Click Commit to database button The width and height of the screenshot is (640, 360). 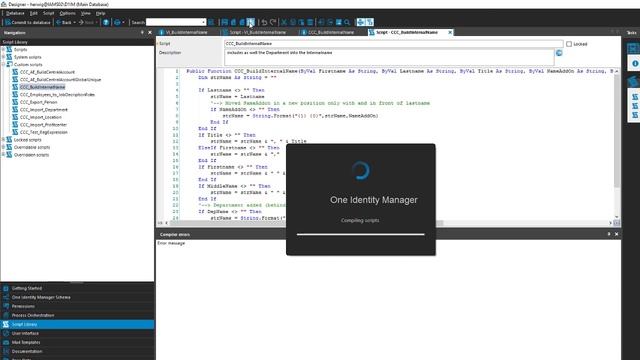[x=27, y=22]
